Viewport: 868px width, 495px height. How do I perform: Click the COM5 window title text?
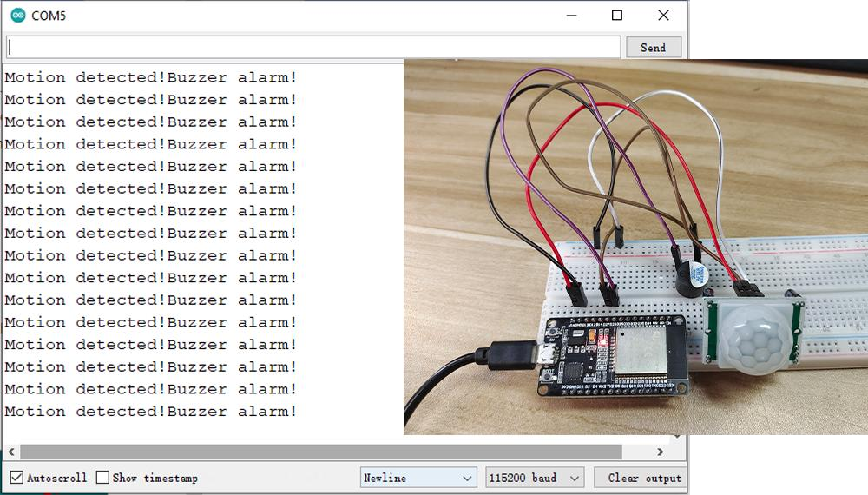click(49, 16)
